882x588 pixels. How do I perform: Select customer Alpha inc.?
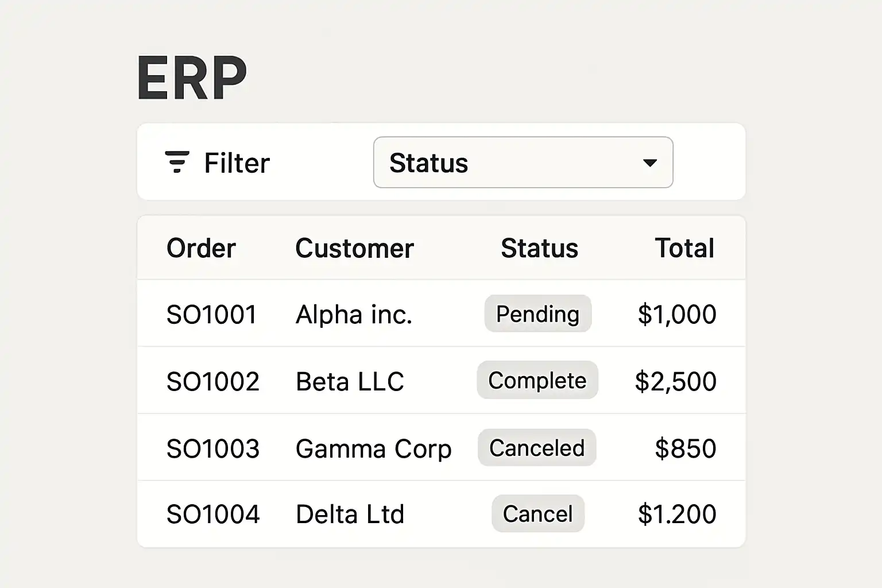tap(354, 315)
